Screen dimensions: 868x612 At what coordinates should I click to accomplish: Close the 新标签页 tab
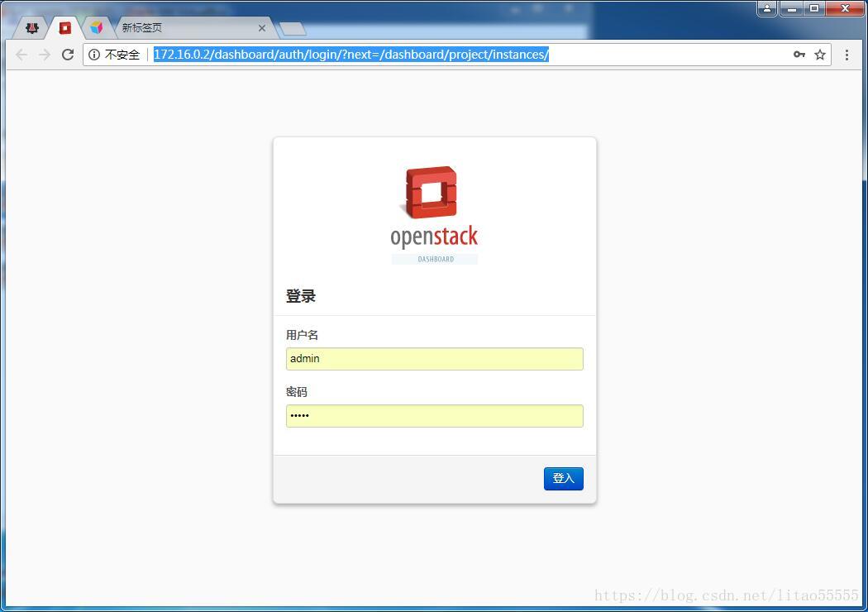(262, 27)
